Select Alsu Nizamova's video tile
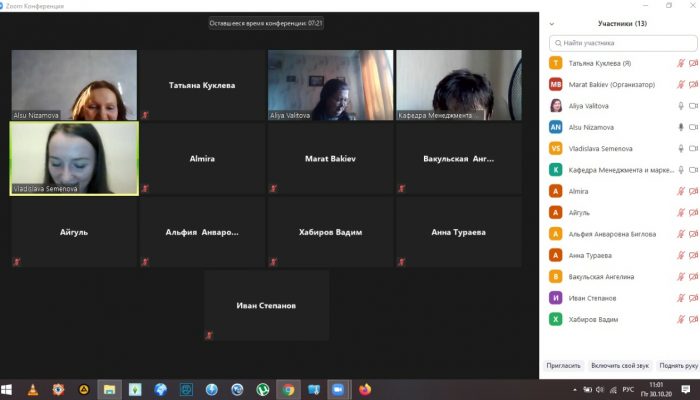700x400 pixels. (x=74, y=85)
